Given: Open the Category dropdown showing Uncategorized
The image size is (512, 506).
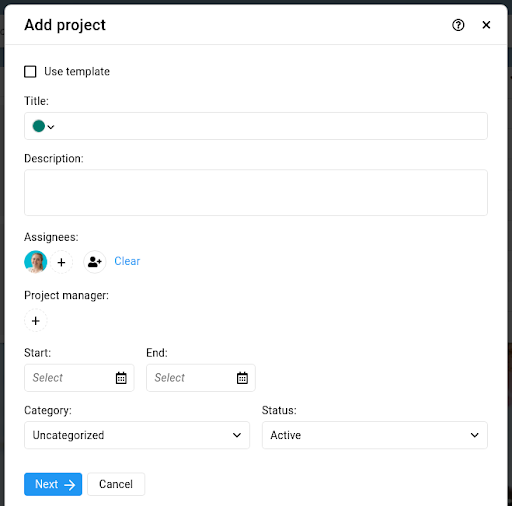Looking at the screenshot, I should tap(137, 435).
